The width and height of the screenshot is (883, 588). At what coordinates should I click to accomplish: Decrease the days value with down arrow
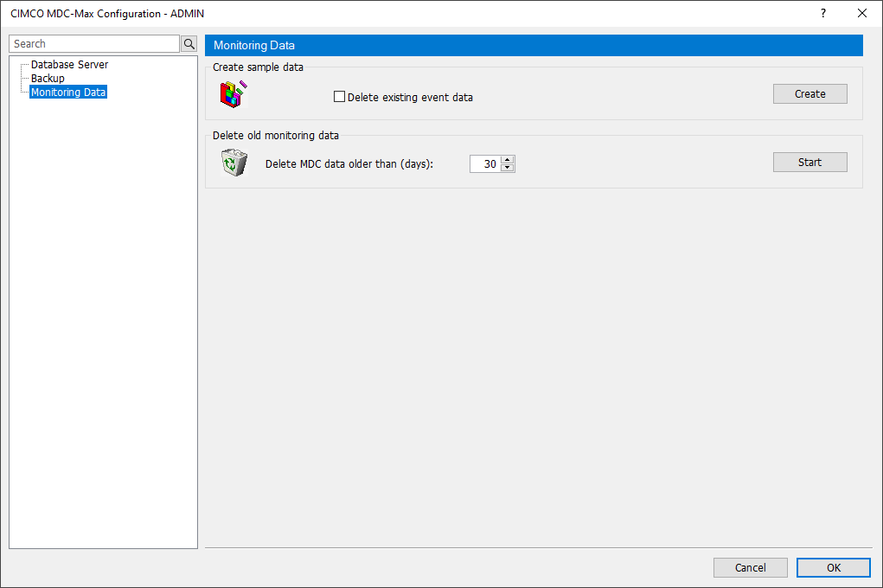click(x=508, y=167)
